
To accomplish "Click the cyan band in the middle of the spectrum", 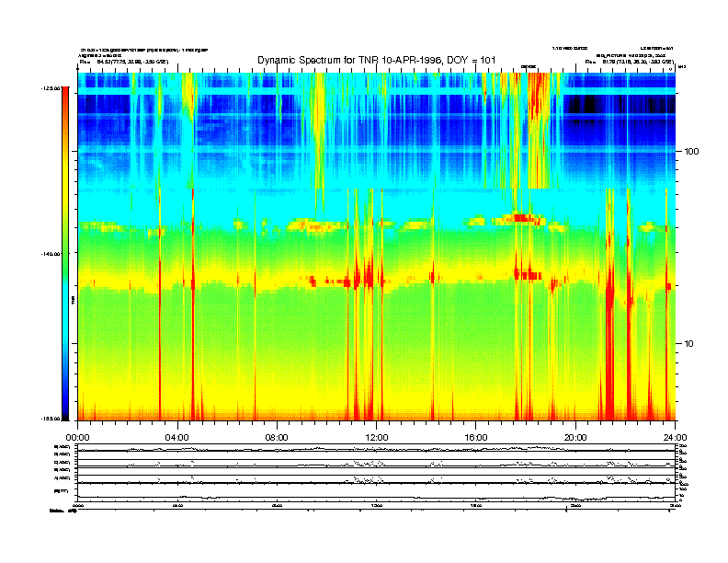I will pyautogui.click(x=276, y=204).
